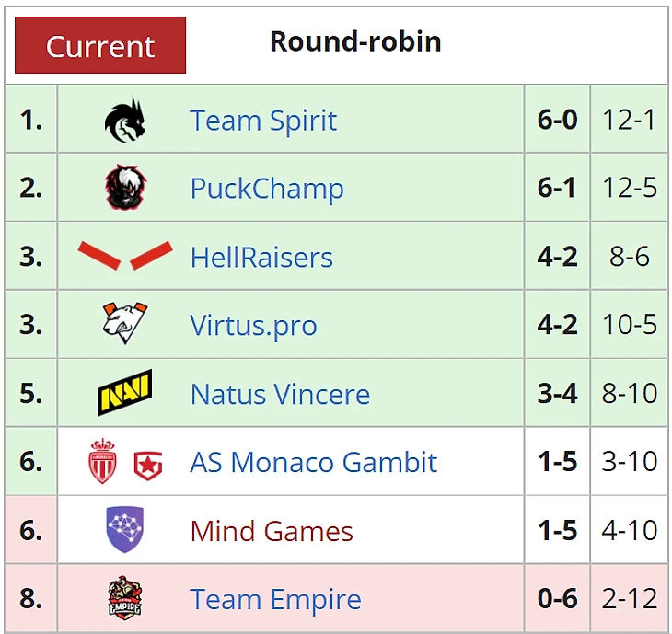Click the HellRaisers red logo
Screen dimensions: 672x634
tap(125, 256)
